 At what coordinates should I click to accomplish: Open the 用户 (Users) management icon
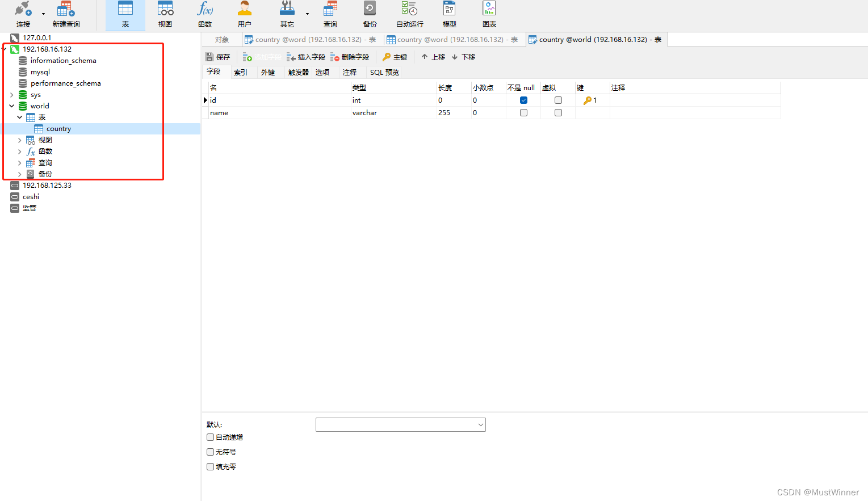(x=244, y=14)
